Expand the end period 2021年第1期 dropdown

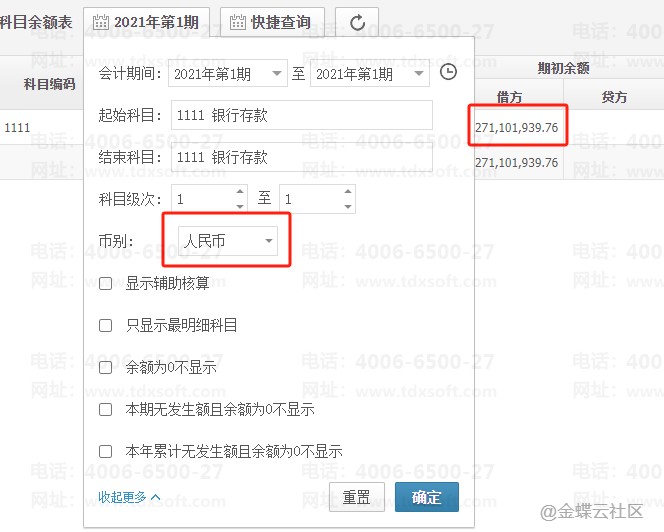[x=419, y=74]
